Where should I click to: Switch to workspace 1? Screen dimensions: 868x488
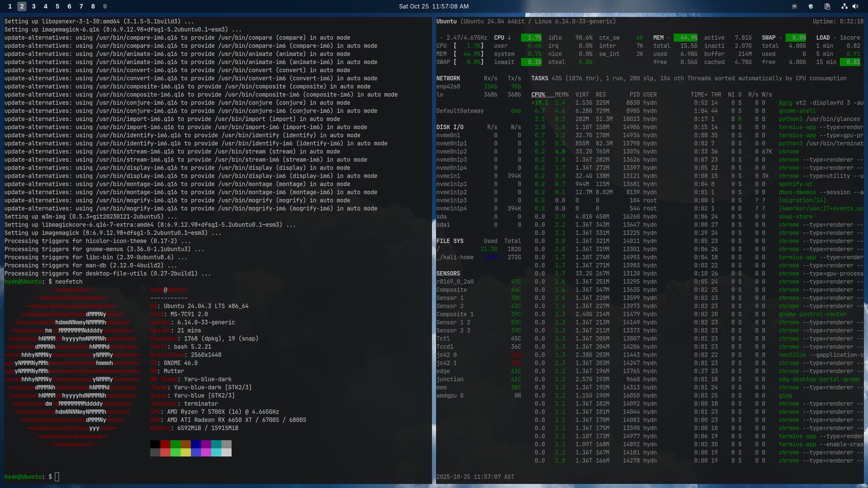click(x=10, y=6)
